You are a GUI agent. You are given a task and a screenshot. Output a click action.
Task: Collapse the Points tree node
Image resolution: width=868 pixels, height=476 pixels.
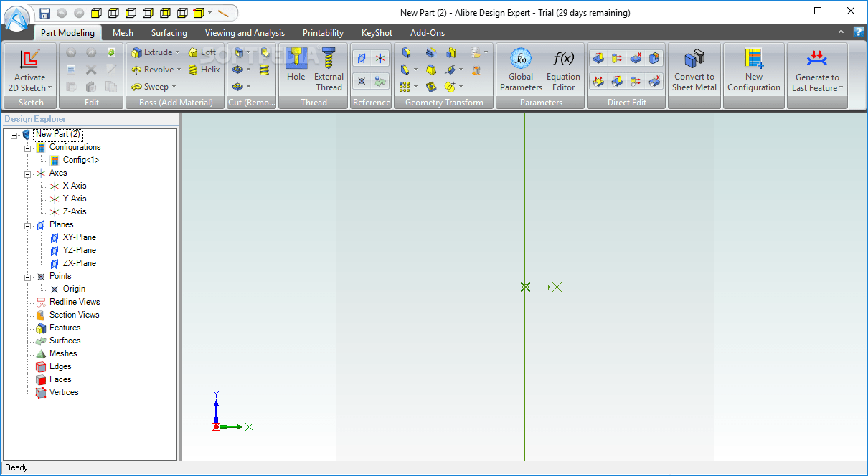pyautogui.click(x=28, y=277)
